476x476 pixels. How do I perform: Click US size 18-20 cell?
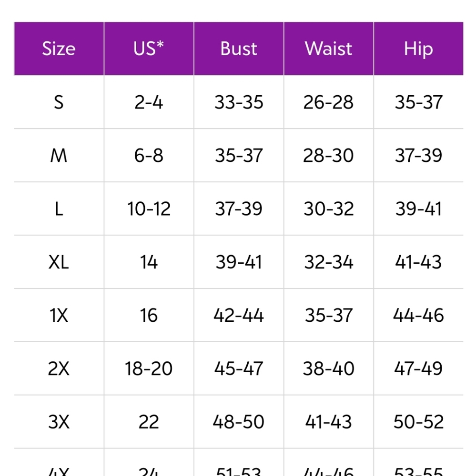click(x=149, y=368)
